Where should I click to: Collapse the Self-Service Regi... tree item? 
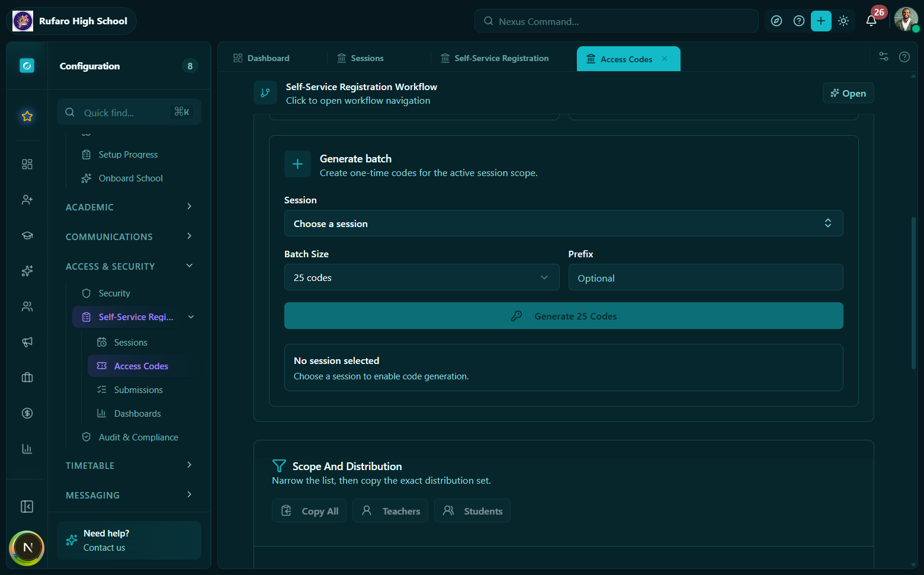point(191,317)
